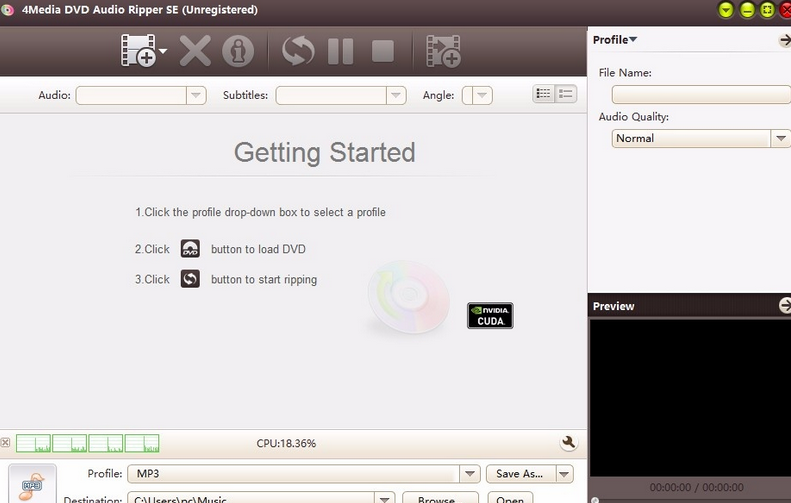
Task: Click the Remove (X) toolbar icon
Action: tap(195, 50)
